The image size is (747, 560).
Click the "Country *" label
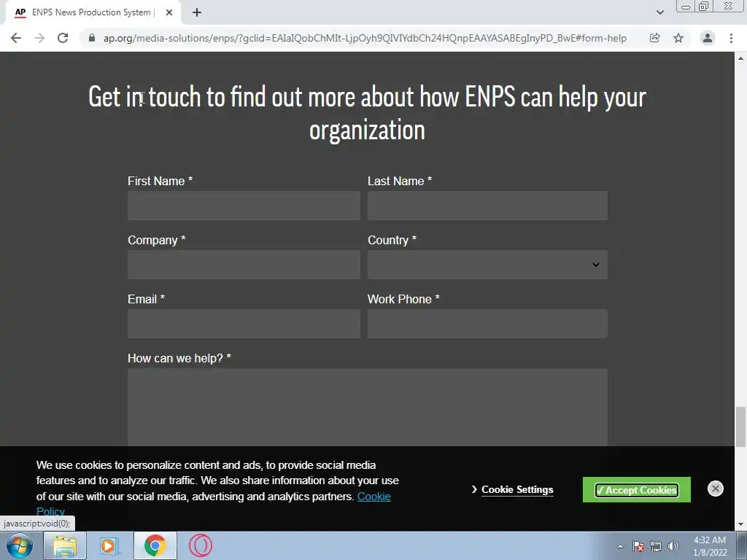coord(392,240)
